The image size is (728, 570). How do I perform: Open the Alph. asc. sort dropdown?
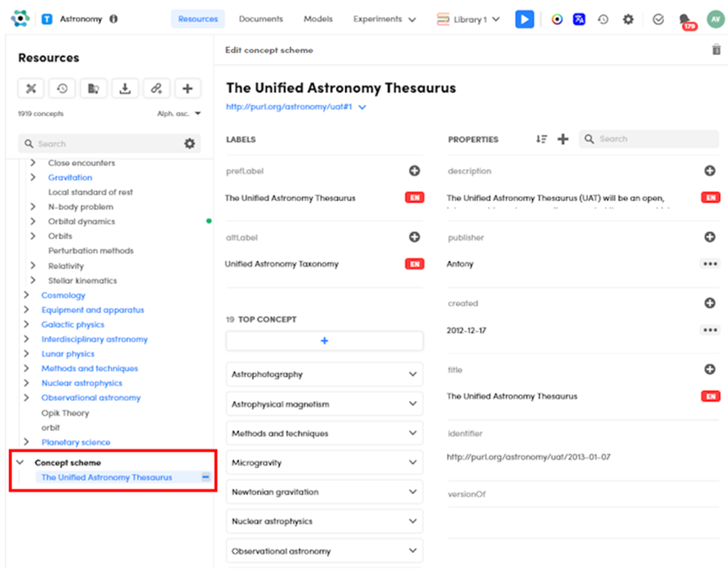[x=179, y=114]
